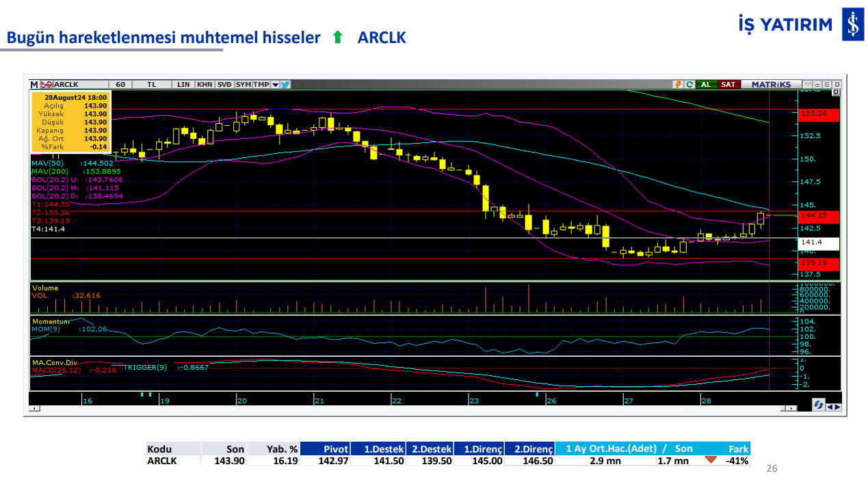Expand the window menu triangle beside MATRIKS

pos(808,85)
